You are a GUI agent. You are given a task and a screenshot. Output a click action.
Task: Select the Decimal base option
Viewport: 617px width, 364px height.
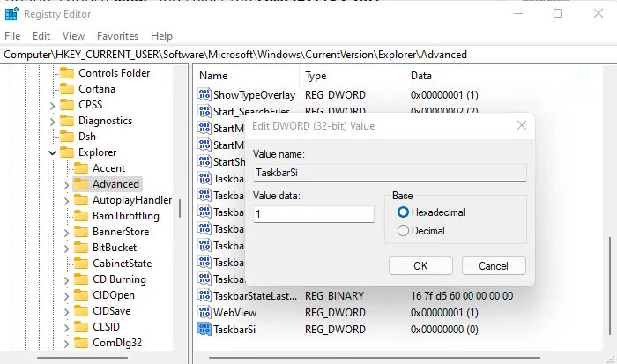click(421, 231)
